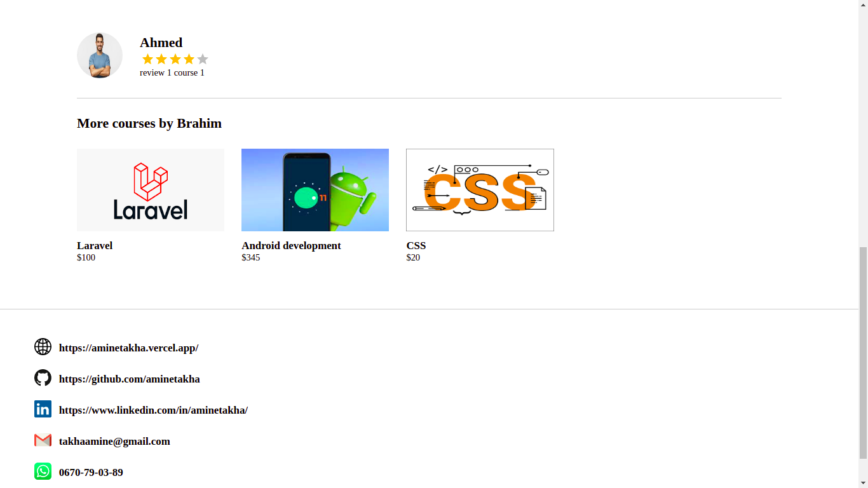Open the Laravel course thumbnail

151,190
